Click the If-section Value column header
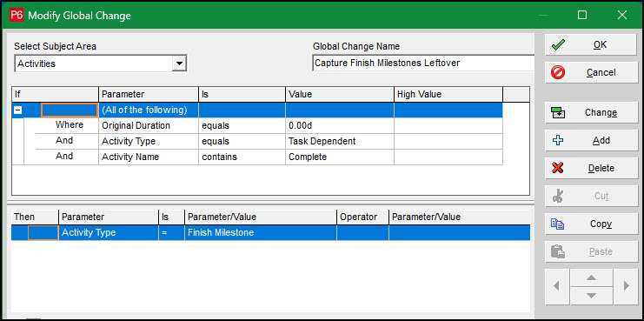 click(x=340, y=95)
